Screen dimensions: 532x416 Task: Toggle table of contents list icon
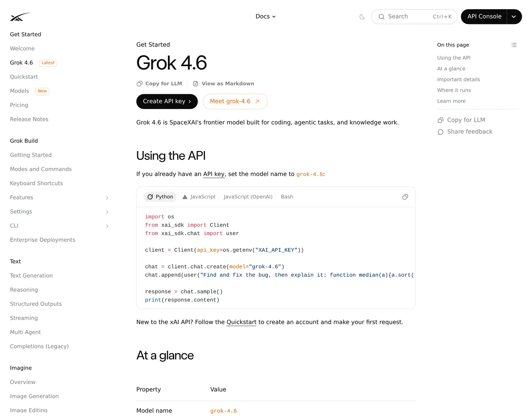[x=514, y=45]
